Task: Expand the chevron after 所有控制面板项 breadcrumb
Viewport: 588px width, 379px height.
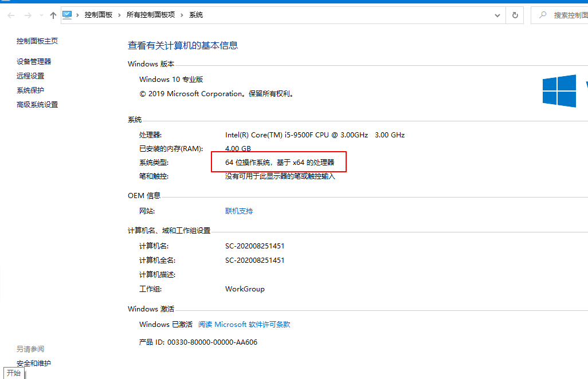Action: (182, 15)
